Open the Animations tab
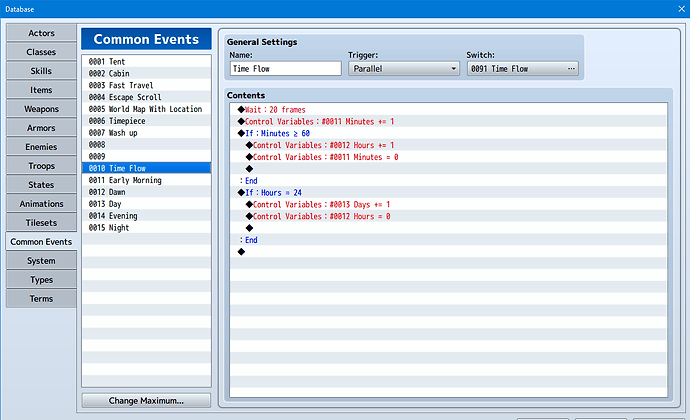Viewport: 690px width, 420px height. click(x=41, y=204)
